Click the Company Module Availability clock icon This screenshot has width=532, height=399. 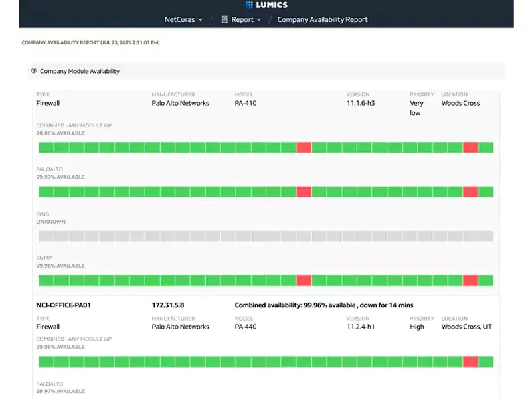point(34,70)
